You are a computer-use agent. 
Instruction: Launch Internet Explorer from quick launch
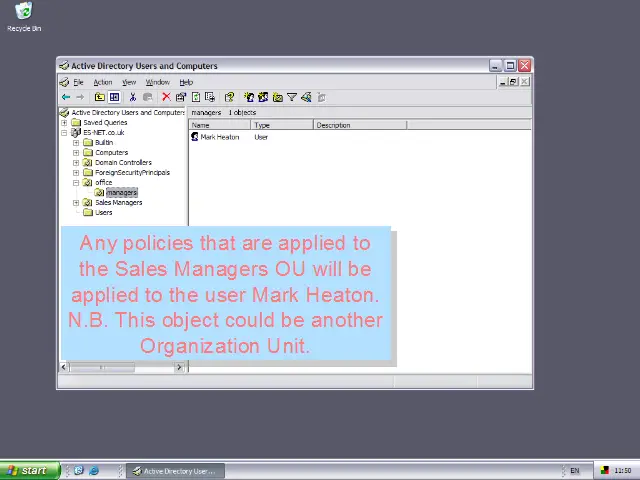(x=94, y=471)
